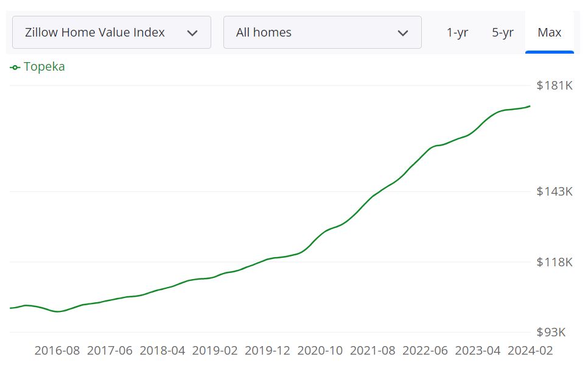This screenshot has width=588, height=365.
Task: Click the 2022-06 x-axis date label
Action: point(425,350)
